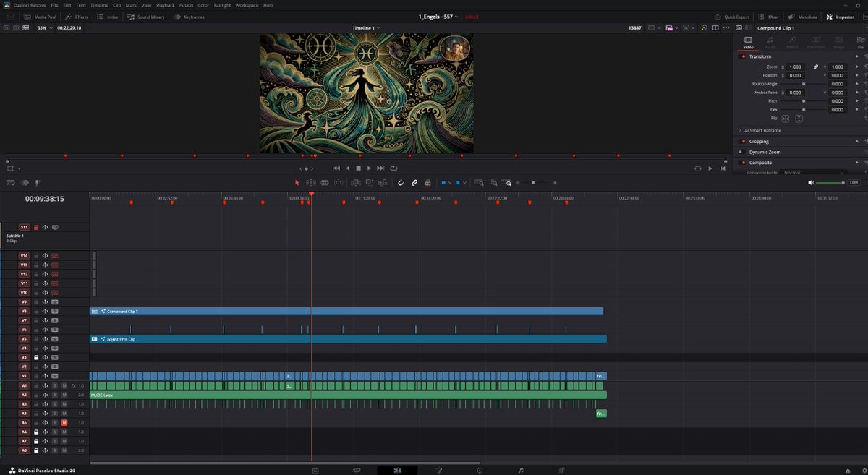
Task: Click the Play forward button
Action: coord(369,168)
